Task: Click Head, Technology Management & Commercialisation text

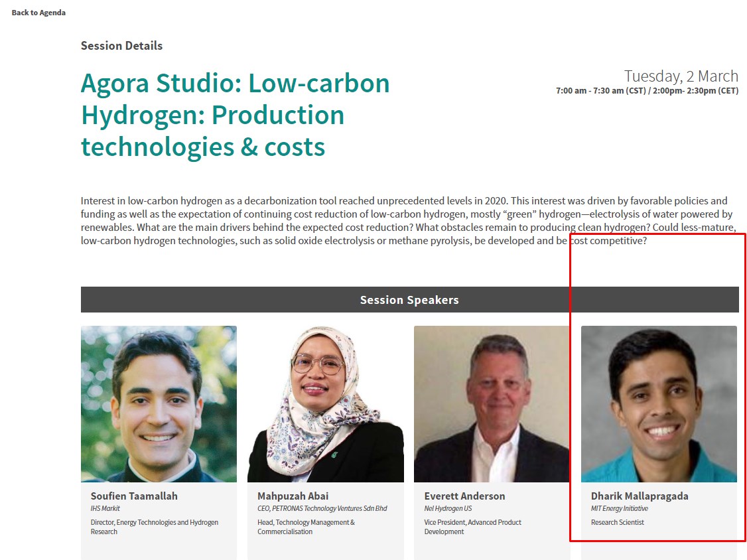Action: (x=306, y=527)
